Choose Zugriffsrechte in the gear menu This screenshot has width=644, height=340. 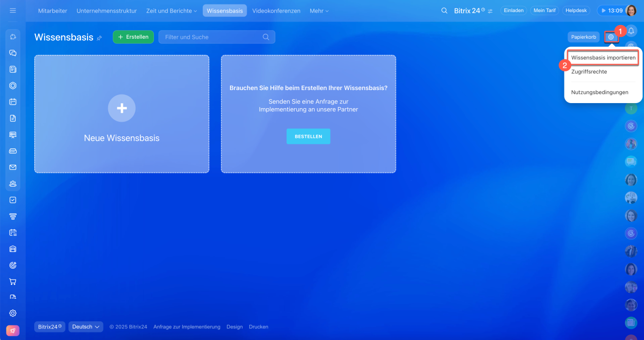click(589, 72)
